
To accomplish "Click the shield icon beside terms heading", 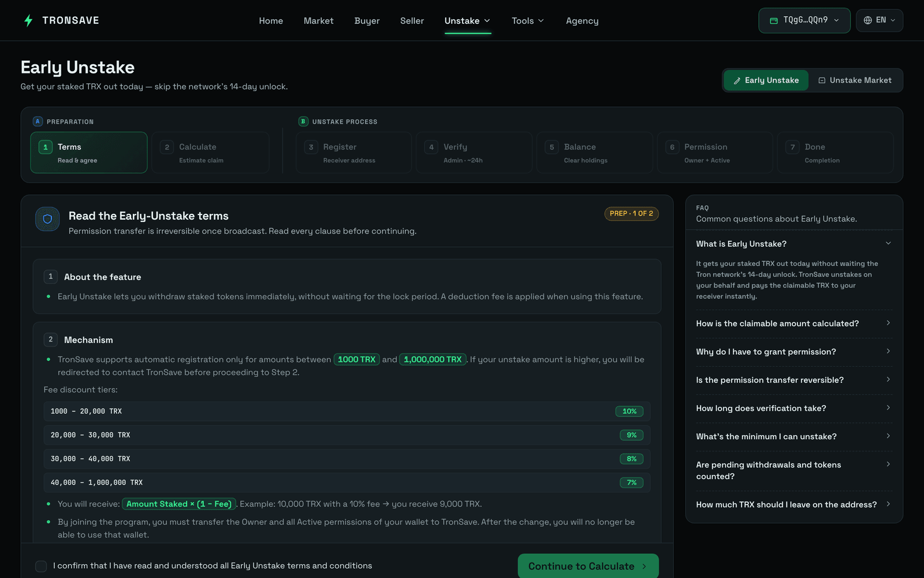I will (47, 219).
